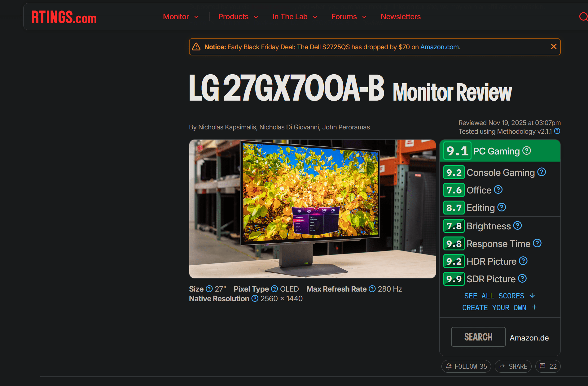Expand the Monitor category dropdown
Screen dimensions: 588x386
click(196, 17)
